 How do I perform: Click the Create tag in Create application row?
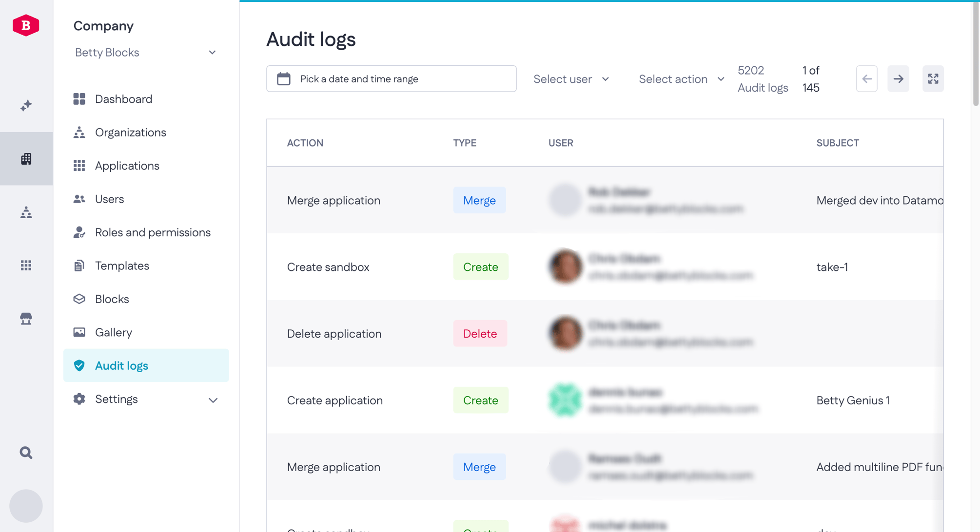[481, 400]
